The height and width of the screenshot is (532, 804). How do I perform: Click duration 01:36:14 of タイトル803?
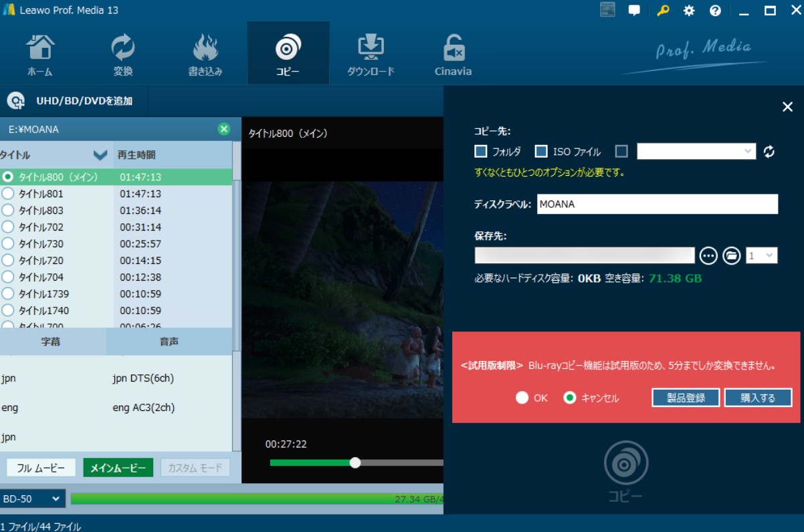[x=140, y=211]
